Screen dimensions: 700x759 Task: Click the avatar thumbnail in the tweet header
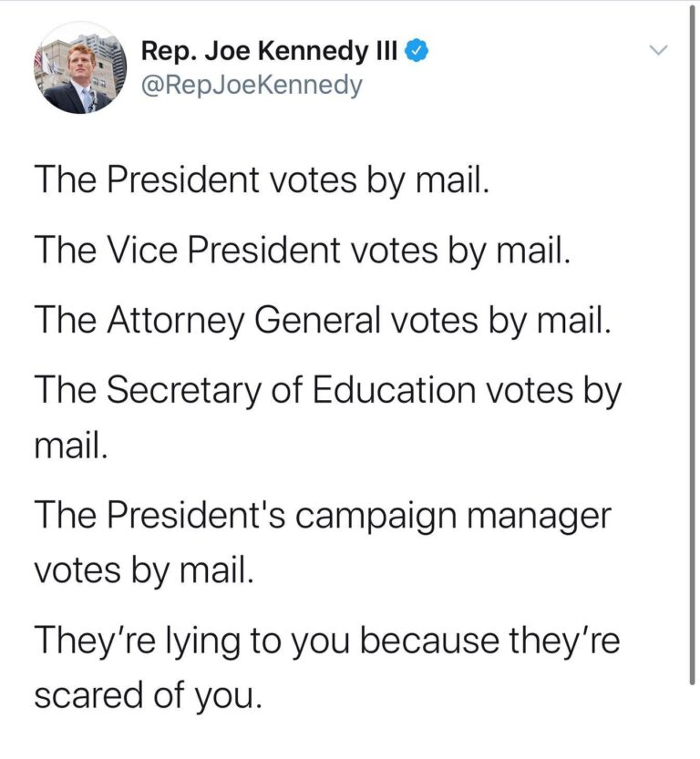[80, 68]
